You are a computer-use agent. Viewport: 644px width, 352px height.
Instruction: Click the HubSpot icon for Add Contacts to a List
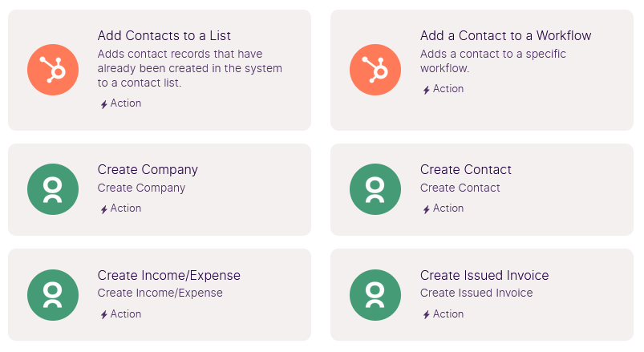click(53, 70)
